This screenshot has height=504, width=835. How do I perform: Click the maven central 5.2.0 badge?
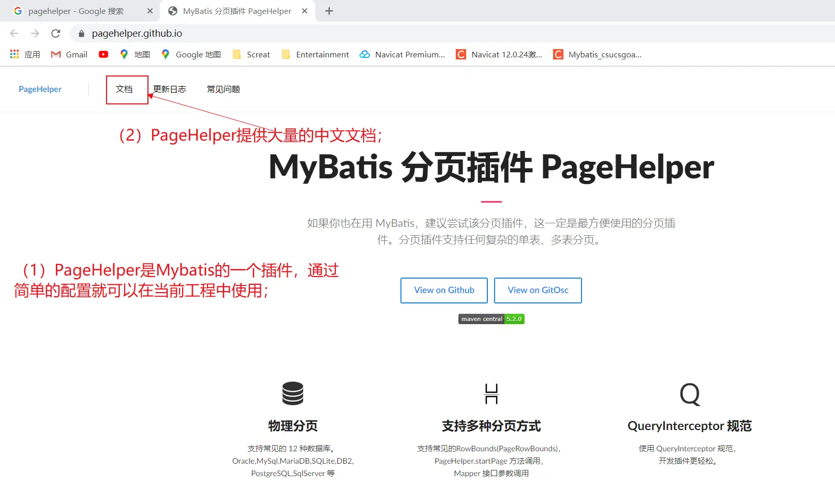[491, 319]
